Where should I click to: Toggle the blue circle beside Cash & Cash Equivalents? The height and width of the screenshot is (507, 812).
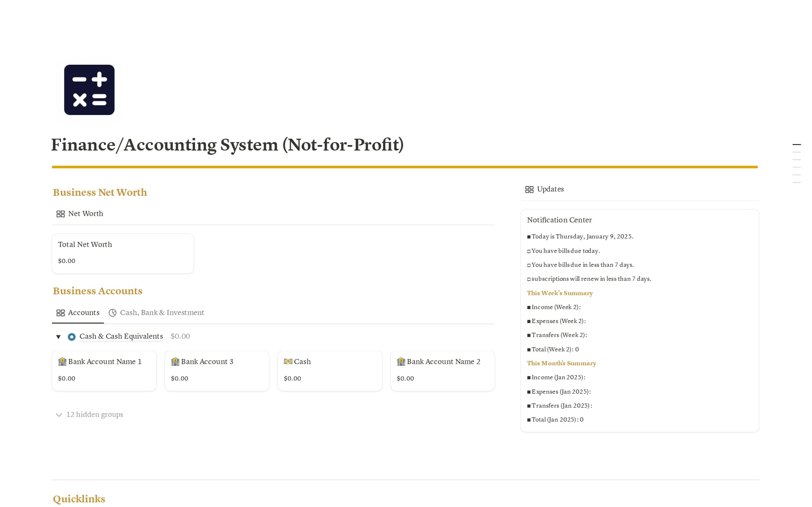tap(71, 337)
